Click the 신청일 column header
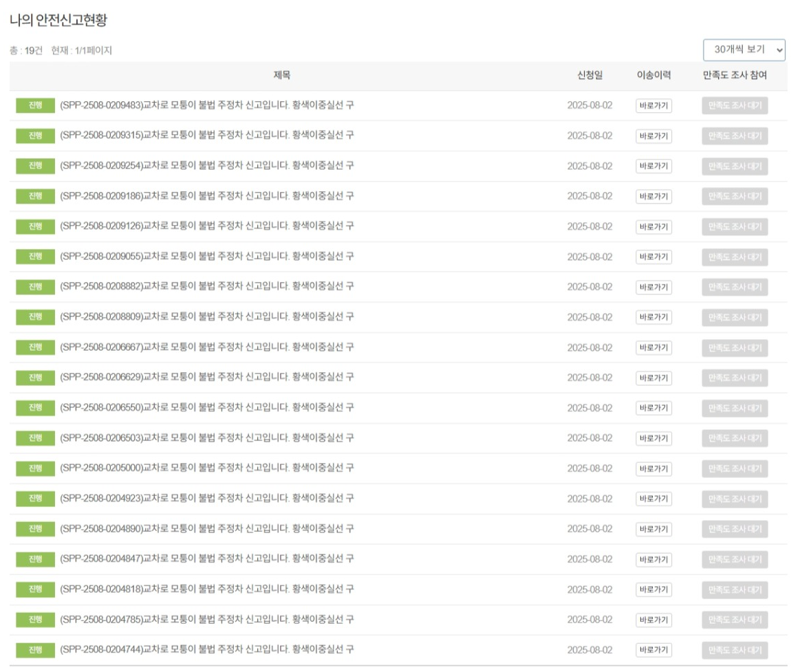The image size is (791, 672). 589,76
